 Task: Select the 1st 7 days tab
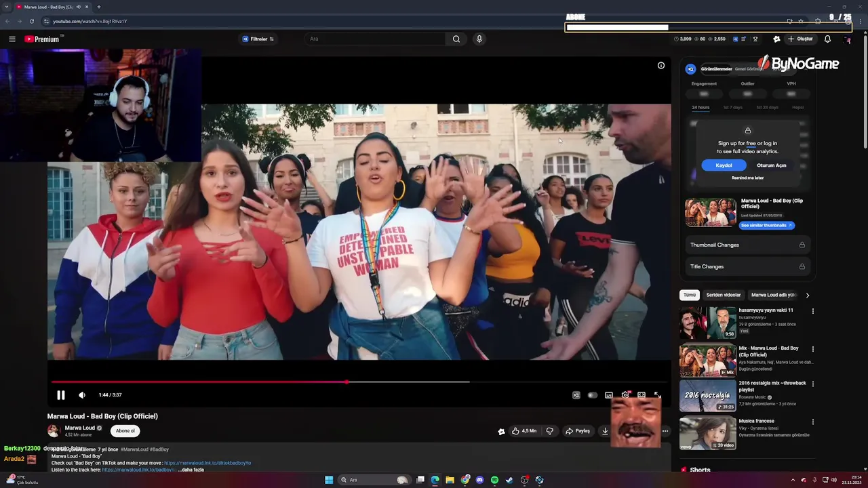point(733,107)
